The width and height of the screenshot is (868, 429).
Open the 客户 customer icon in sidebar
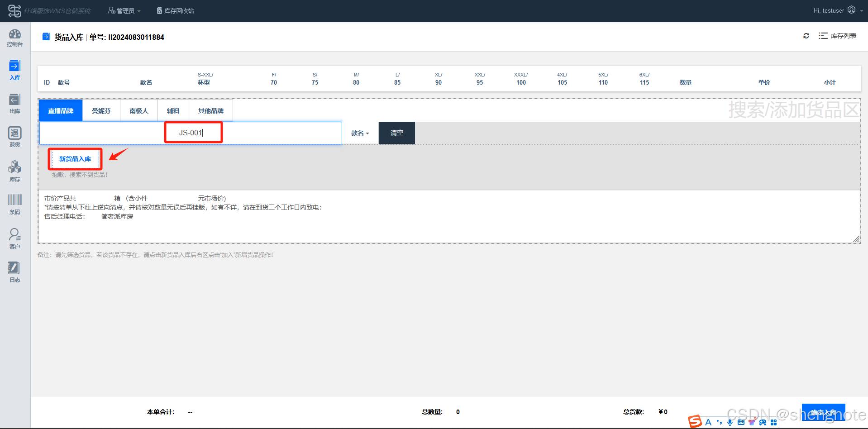(x=15, y=238)
